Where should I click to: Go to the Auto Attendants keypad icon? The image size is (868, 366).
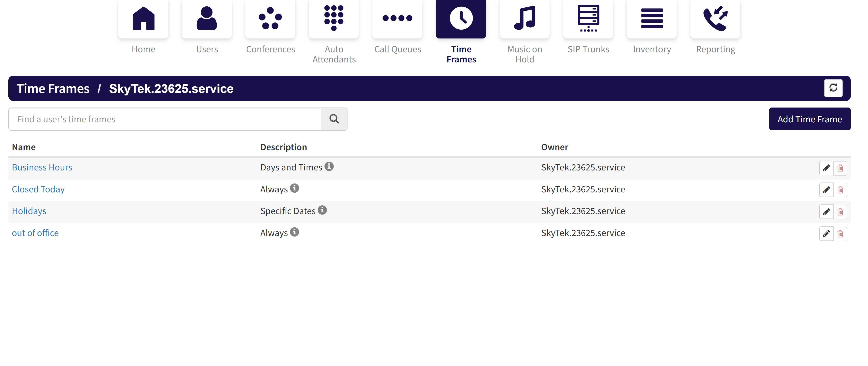[x=334, y=19]
